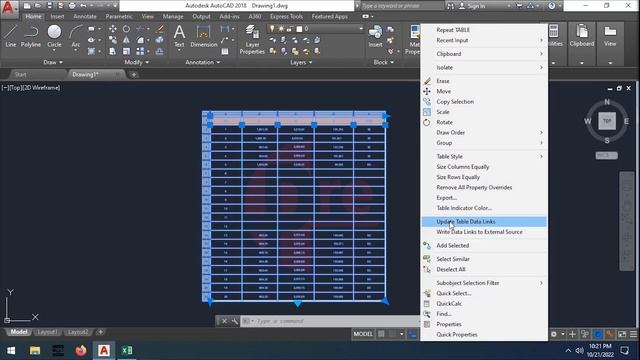Click Windows Start button

pos(11,350)
